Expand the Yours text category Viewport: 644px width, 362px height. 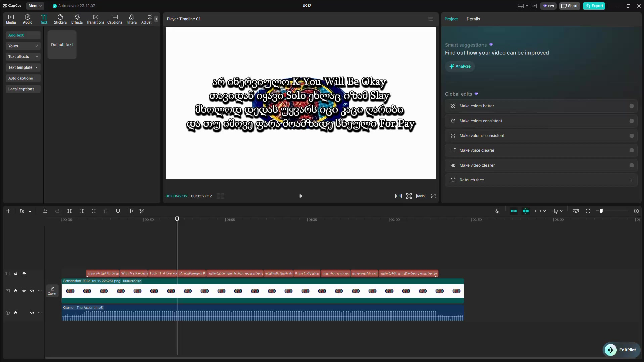pyautogui.click(x=23, y=46)
